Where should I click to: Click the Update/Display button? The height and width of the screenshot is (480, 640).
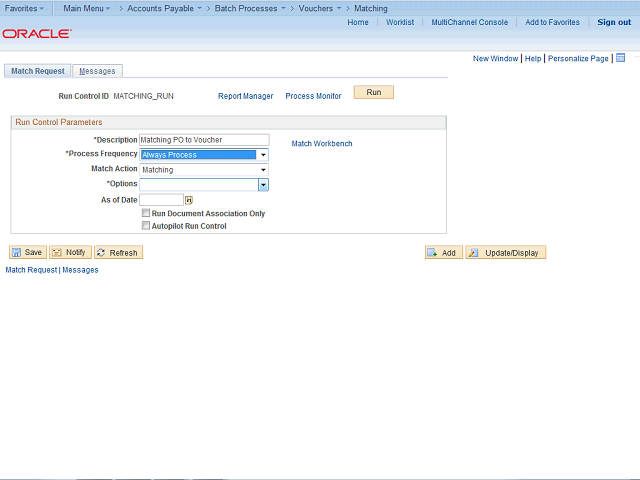coord(506,253)
